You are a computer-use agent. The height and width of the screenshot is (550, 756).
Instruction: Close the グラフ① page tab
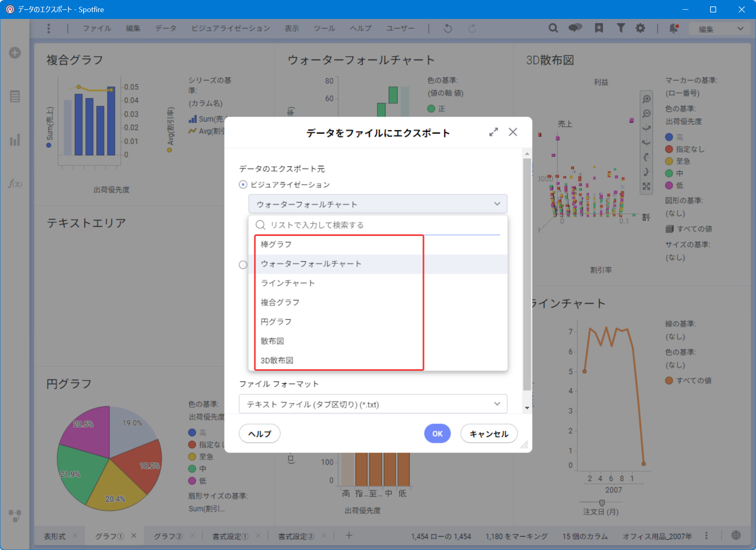click(134, 536)
